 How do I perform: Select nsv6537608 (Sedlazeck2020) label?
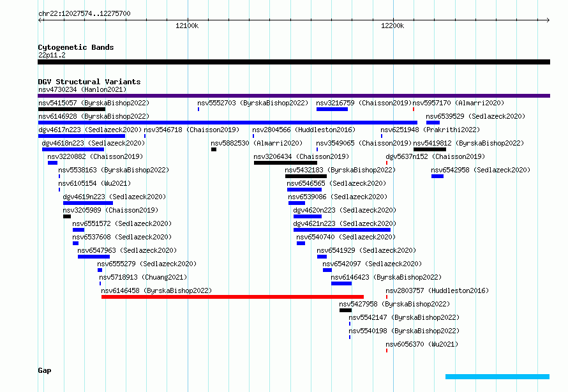point(122,237)
